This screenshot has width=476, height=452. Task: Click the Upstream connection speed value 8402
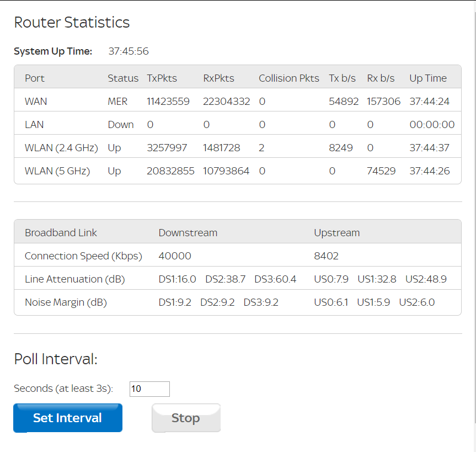(x=326, y=256)
